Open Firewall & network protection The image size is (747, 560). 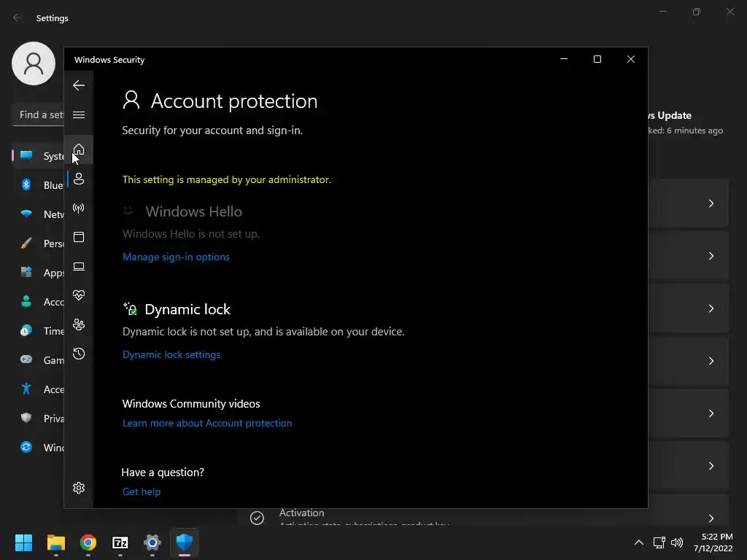click(x=79, y=208)
